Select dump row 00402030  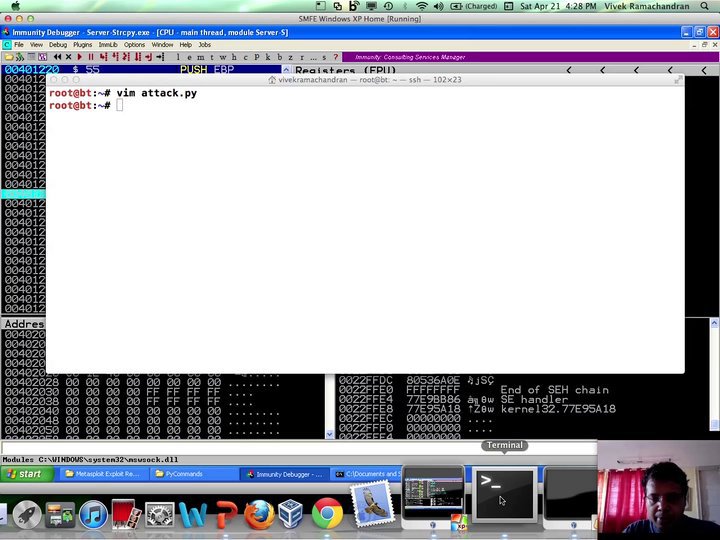click(163, 392)
